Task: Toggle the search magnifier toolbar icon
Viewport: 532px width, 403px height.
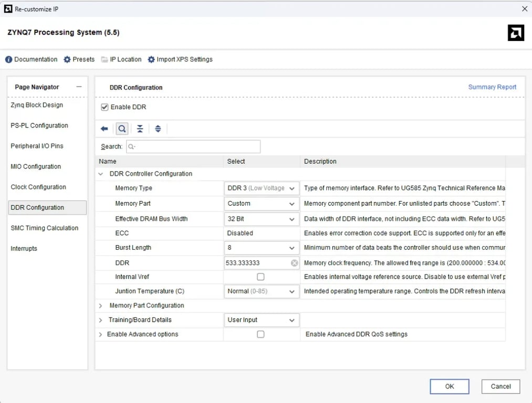Action: pyautogui.click(x=122, y=129)
